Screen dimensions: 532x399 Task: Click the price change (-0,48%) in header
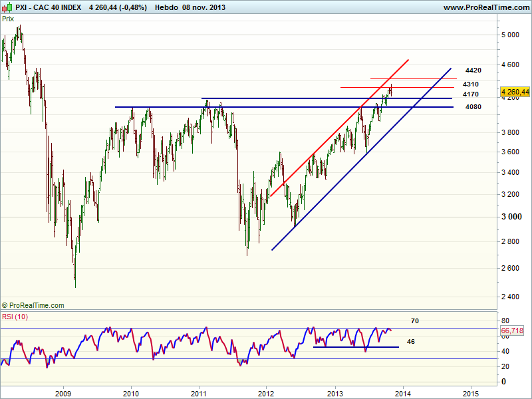133,7
